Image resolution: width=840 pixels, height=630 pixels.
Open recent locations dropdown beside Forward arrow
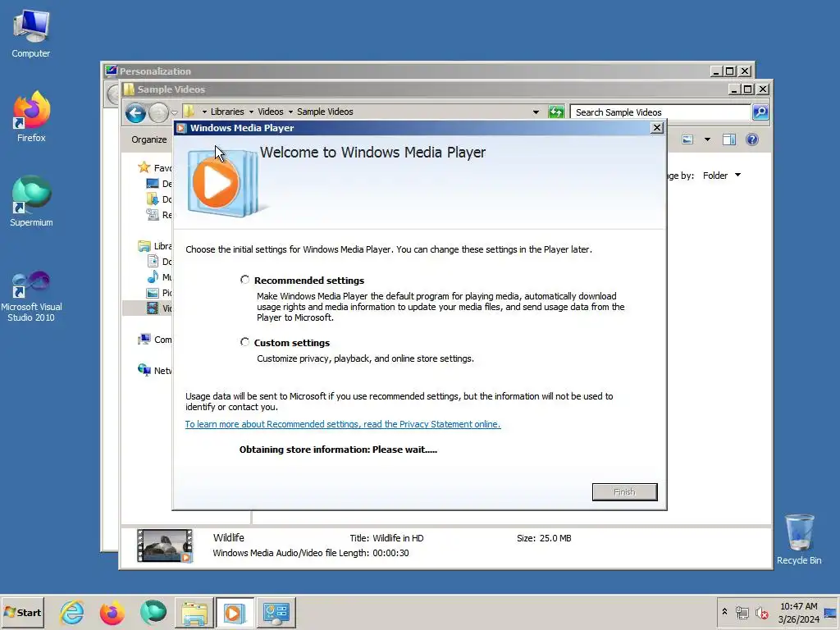(x=175, y=112)
